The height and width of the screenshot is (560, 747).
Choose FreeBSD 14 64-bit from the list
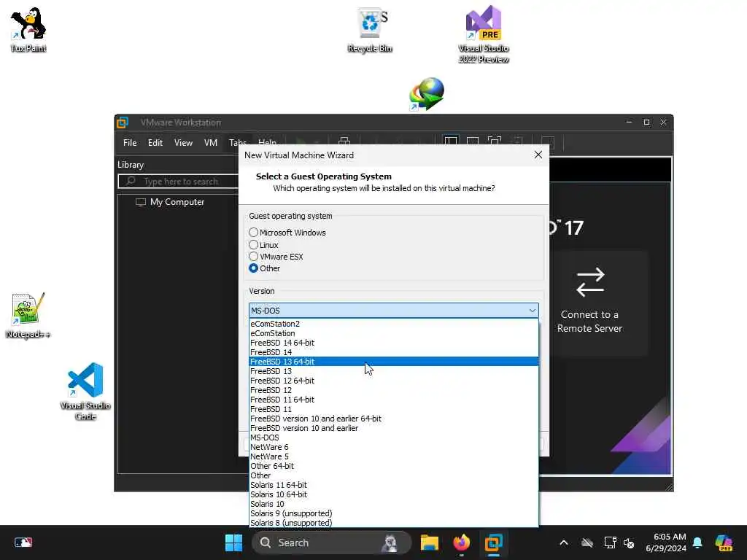(x=393, y=343)
